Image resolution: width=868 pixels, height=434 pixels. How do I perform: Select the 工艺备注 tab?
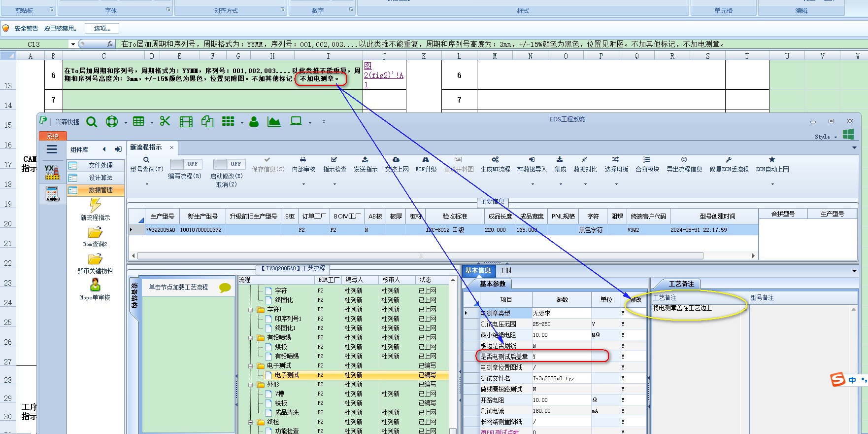(x=681, y=284)
